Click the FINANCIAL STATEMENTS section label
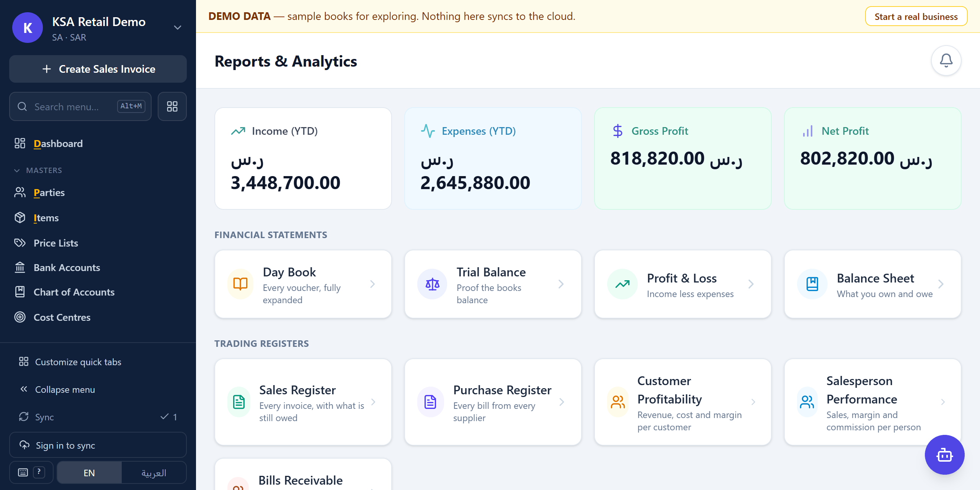 271,235
